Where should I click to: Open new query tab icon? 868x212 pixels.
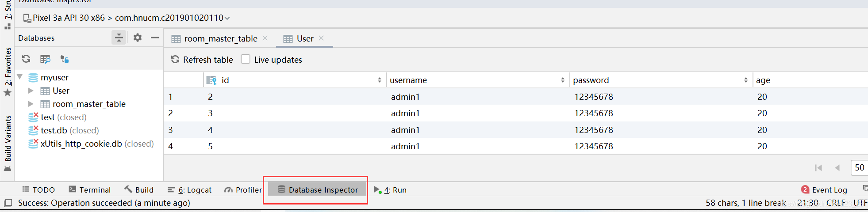point(45,59)
